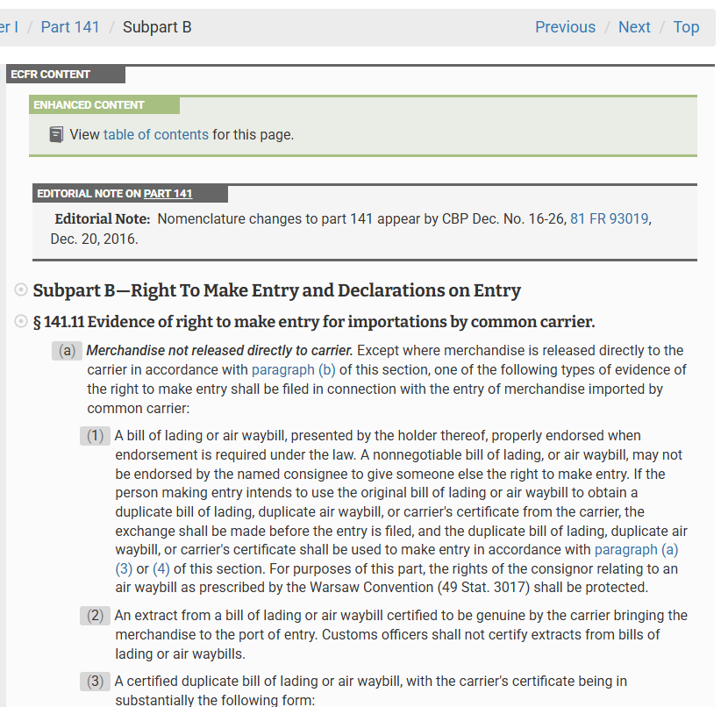The width and height of the screenshot is (728, 707).
Task: Click the (2) paragraph marker
Action: pyautogui.click(x=96, y=616)
